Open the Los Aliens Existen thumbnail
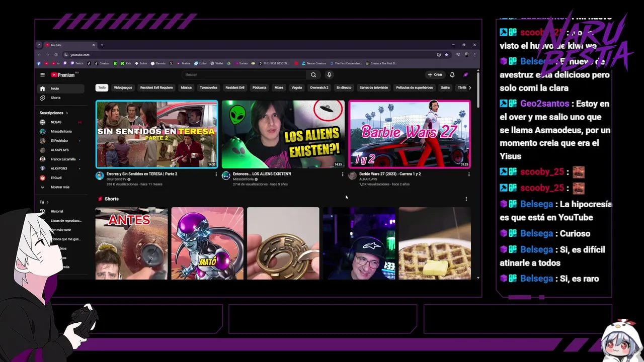644x362 pixels. [283, 134]
